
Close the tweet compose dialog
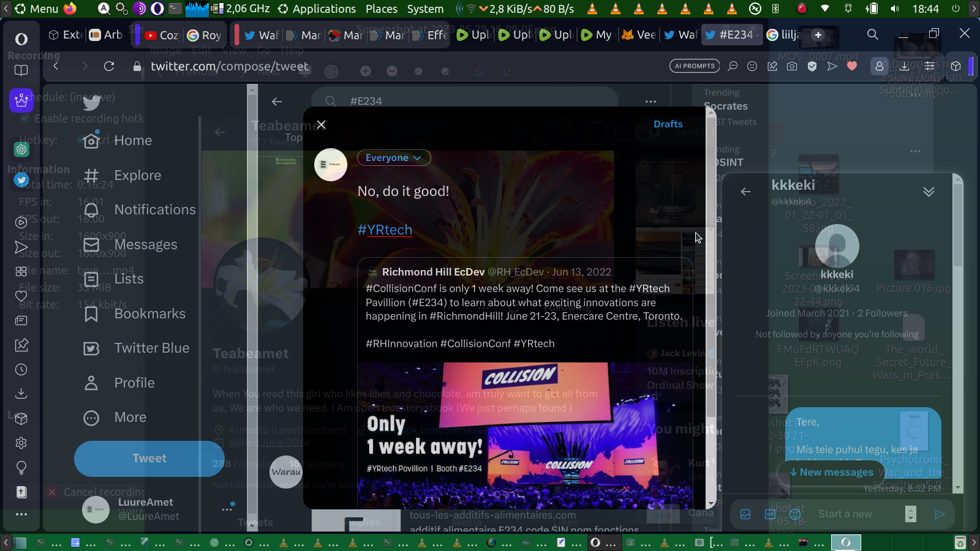(x=321, y=125)
